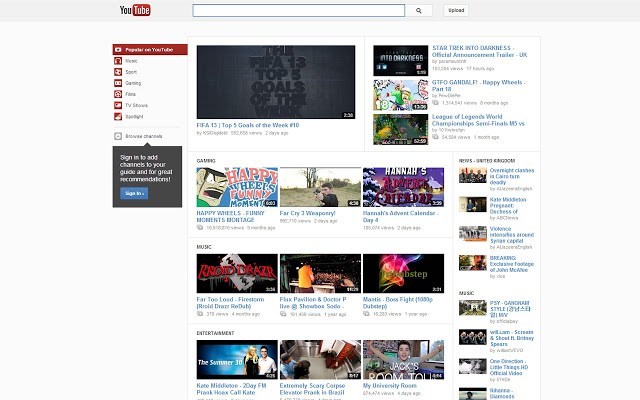Image resolution: width=640 pixels, height=400 pixels.
Task: Click the Films icon in sidebar
Action: 118,94
